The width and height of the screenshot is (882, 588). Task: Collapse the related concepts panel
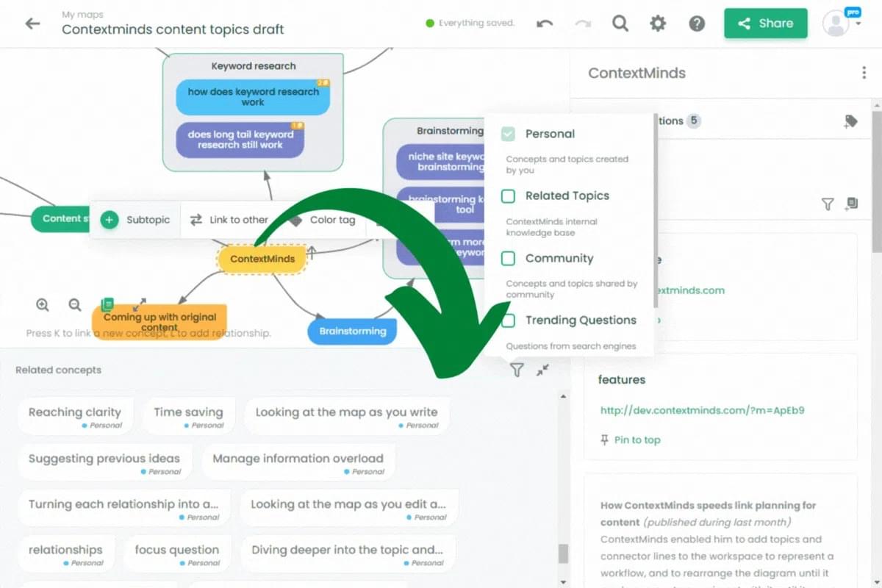pos(542,370)
